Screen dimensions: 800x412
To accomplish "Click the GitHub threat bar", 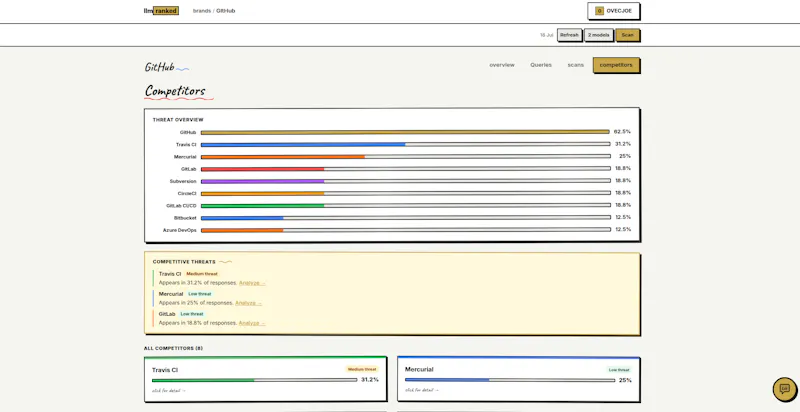I will [x=405, y=132].
